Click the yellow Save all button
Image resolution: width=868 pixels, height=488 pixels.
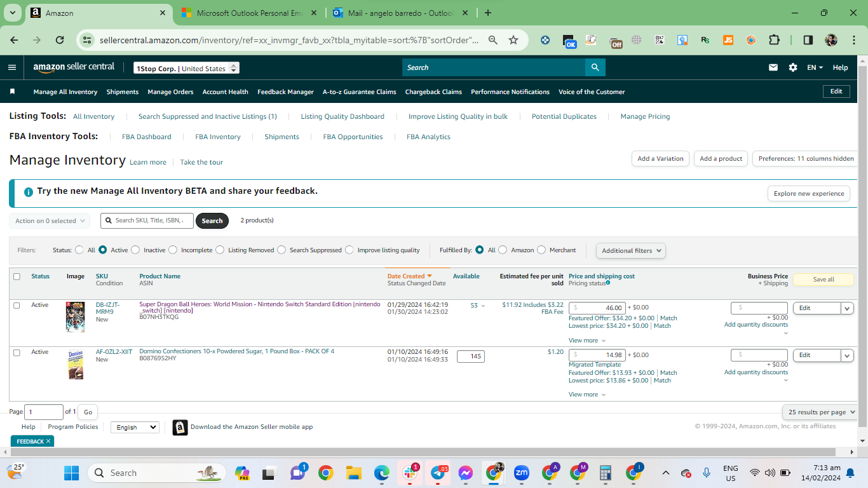[824, 280]
